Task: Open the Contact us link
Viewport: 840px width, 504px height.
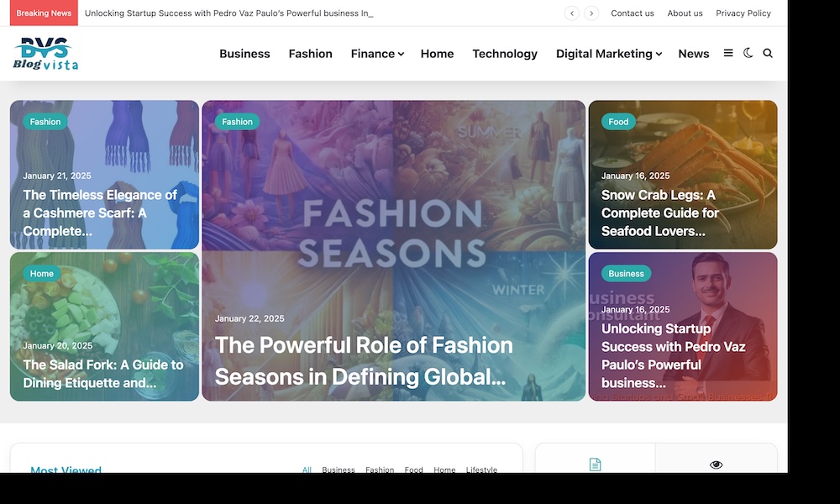Action: pos(633,13)
